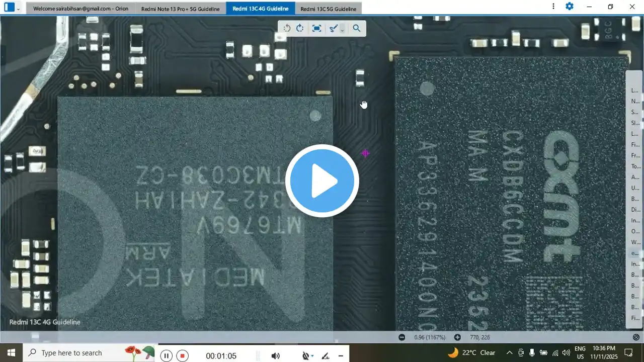Rotate the board view counter-clockwise

(x=287, y=28)
